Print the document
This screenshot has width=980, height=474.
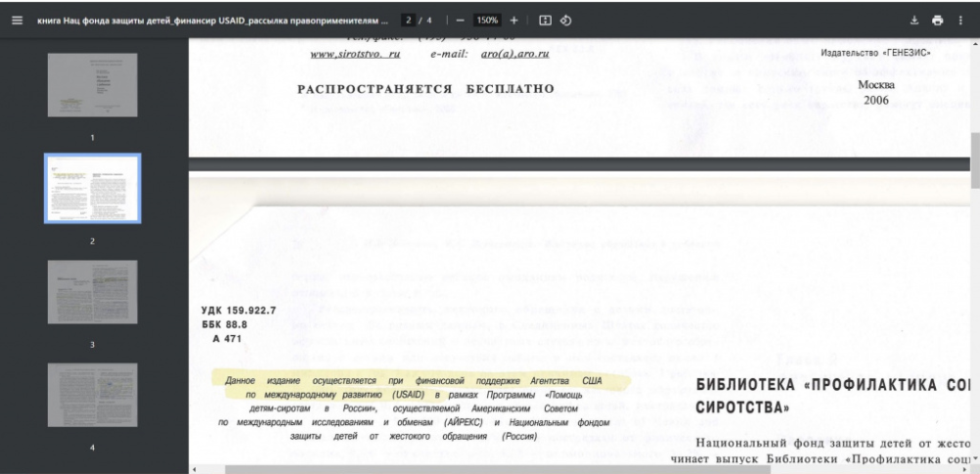coord(938,20)
